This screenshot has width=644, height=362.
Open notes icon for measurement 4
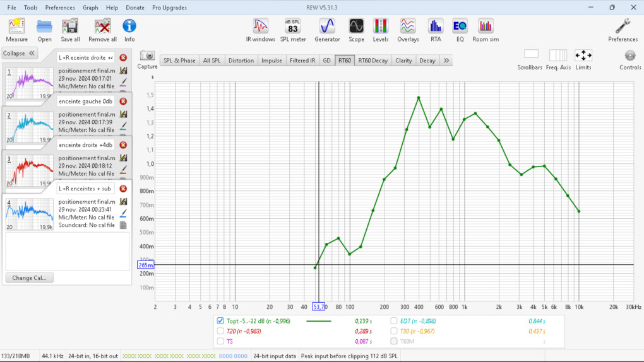point(123,225)
